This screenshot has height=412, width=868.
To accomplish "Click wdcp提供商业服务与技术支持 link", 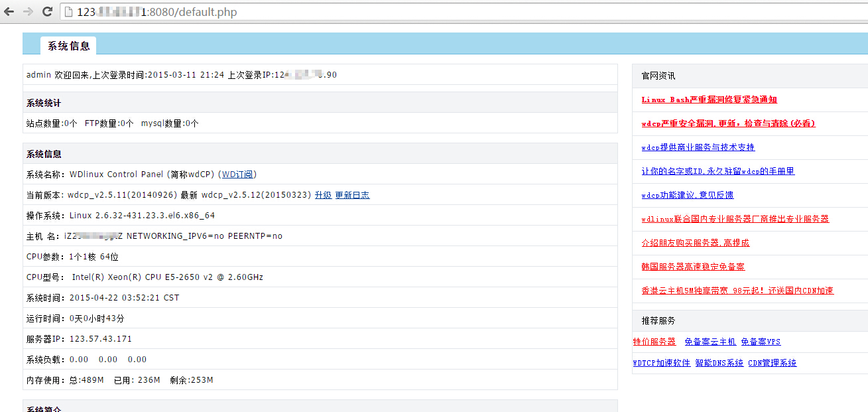I will (x=698, y=147).
